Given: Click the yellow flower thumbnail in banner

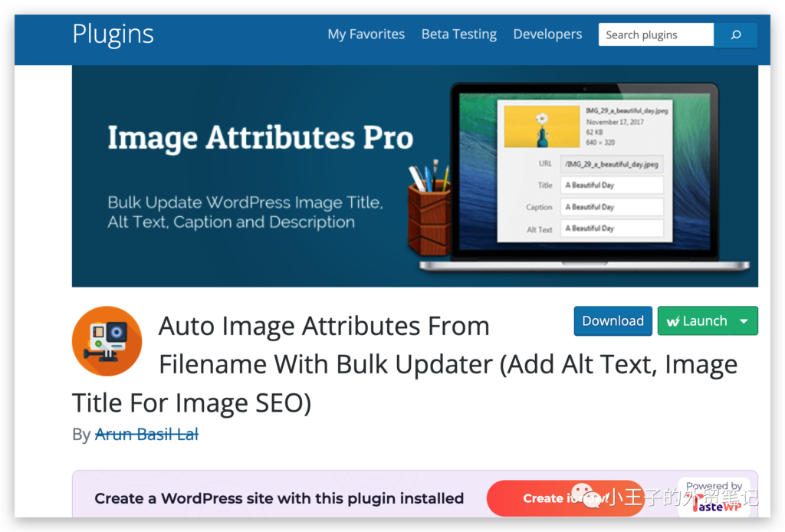Looking at the screenshot, I should pyautogui.click(x=541, y=126).
